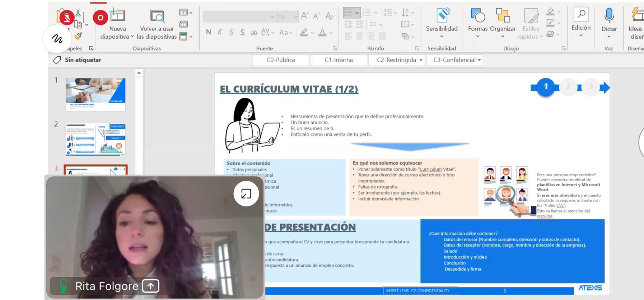Select the C1-Interna sensitivity label

[x=339, y=60]
